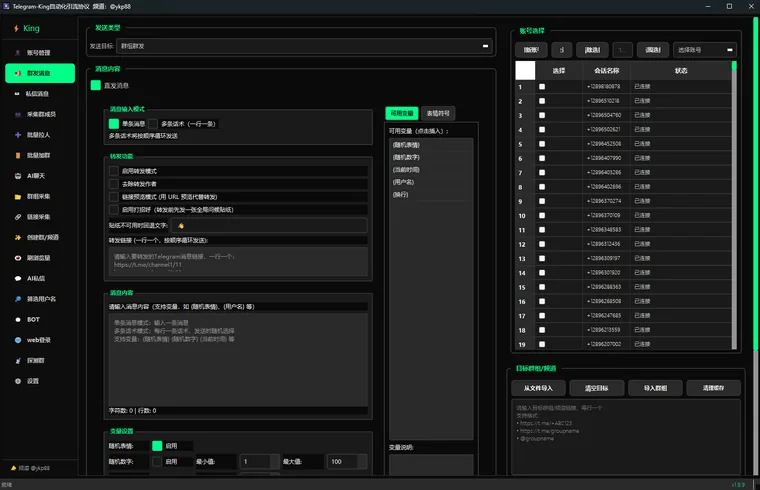Viewport: 760px width, 490px height.
Task: Toggle 随机表情 启用 checkbox
Action: [x=157, y=445]
